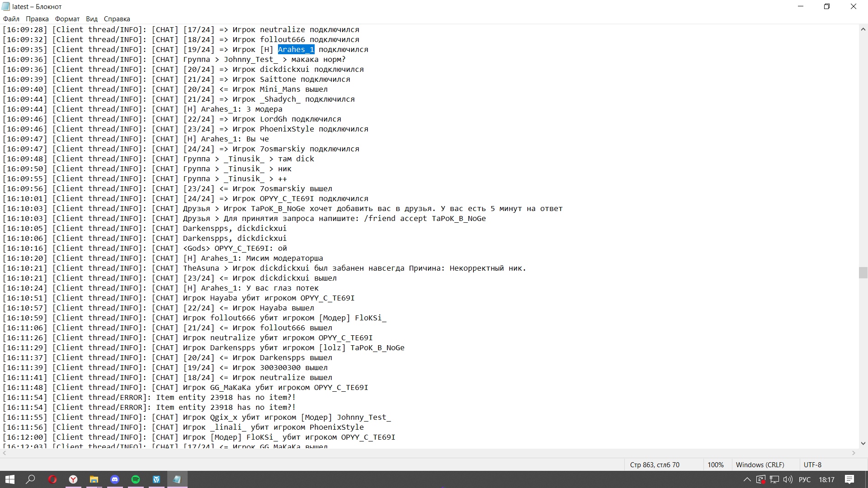Screen dimensions: 868x488
Task: Switch to Discord in taskbar
Action: click(x=115, y=479)
